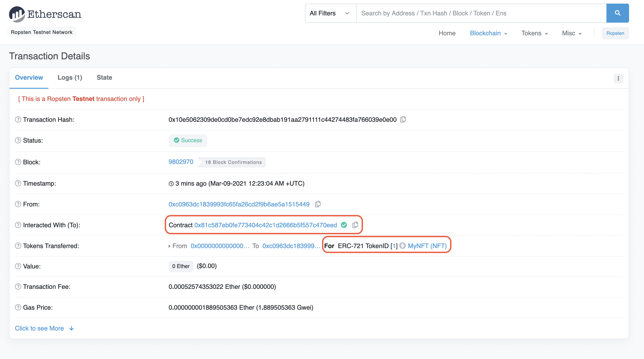Click the search input field
Image resolution: width=644 pixels, height=359 pixels.
[x=475, y=13]
